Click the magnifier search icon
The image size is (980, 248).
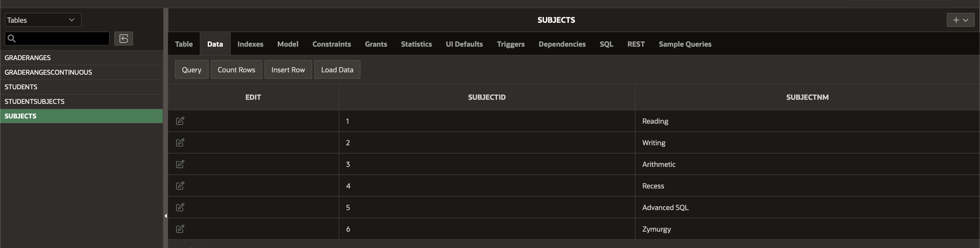pos(12,39)
